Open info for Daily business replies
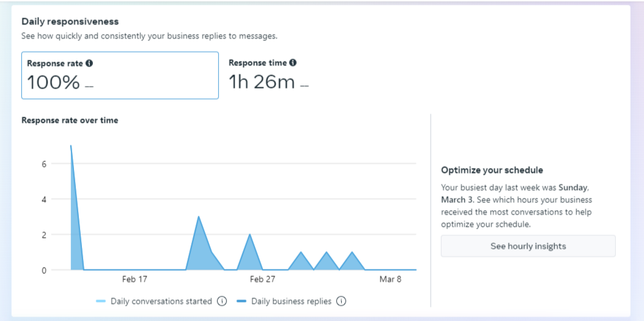The height and width of the screenshot is (321, 644). pyautogui.click(x=341, y=301)
